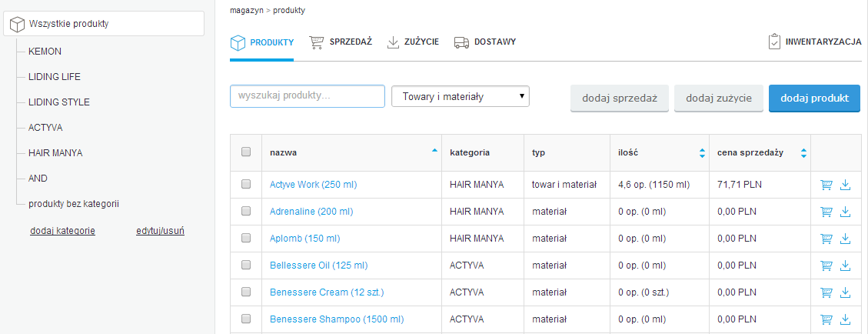
Task: Click the download-arrow icon in Benessere Shampoo row
Action: pyautogui.click(x=846, y=319)
